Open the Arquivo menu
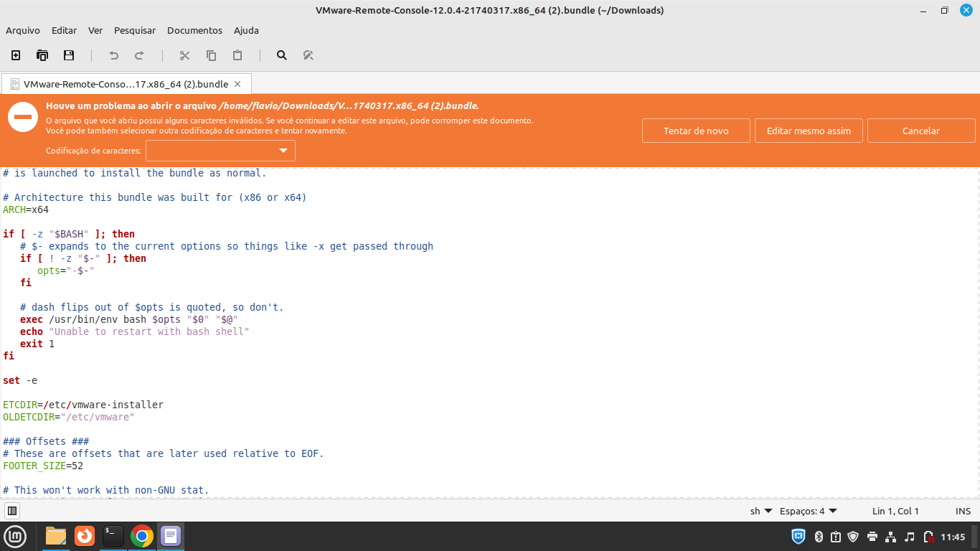This screenshot has width=980, height=551. click(23, 30)
